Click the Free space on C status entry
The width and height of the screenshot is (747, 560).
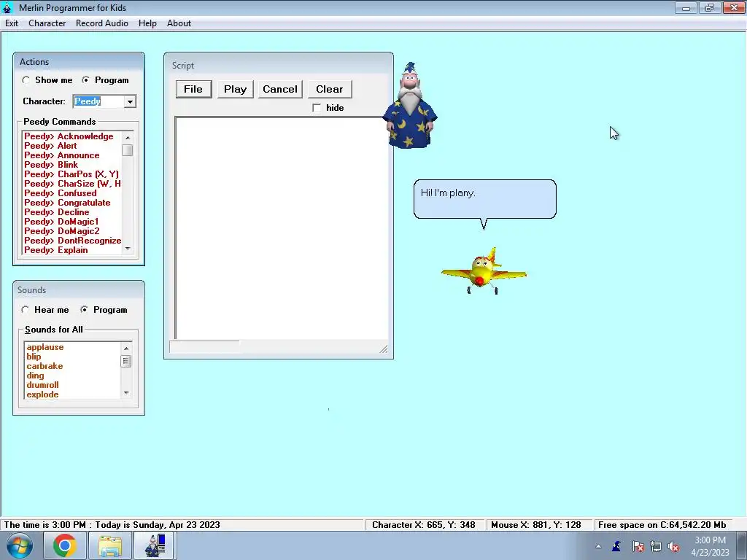(662, 525)
